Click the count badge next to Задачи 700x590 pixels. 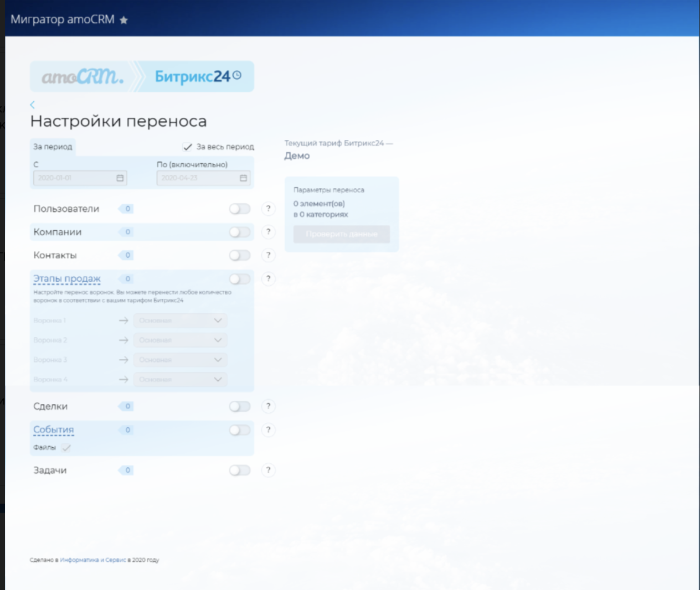(x=126, y=470)
